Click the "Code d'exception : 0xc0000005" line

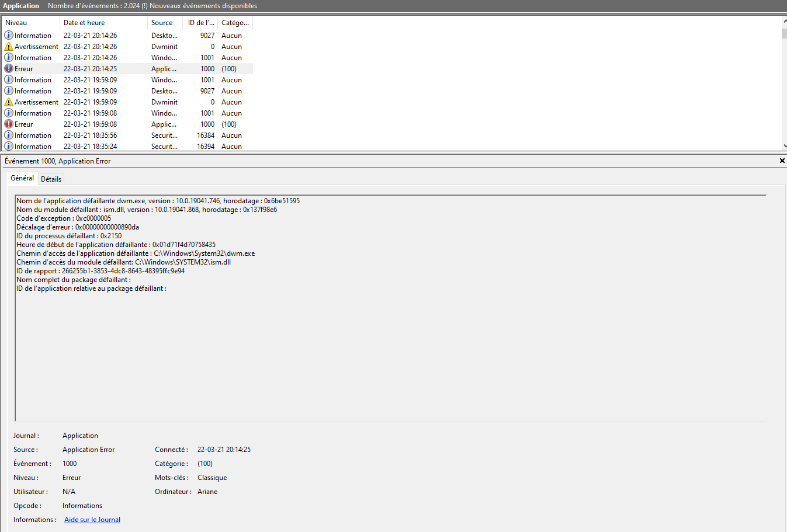pos(64,218)
